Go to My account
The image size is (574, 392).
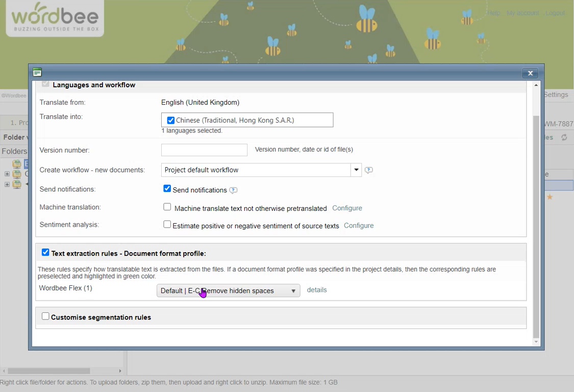pos(522,13)
